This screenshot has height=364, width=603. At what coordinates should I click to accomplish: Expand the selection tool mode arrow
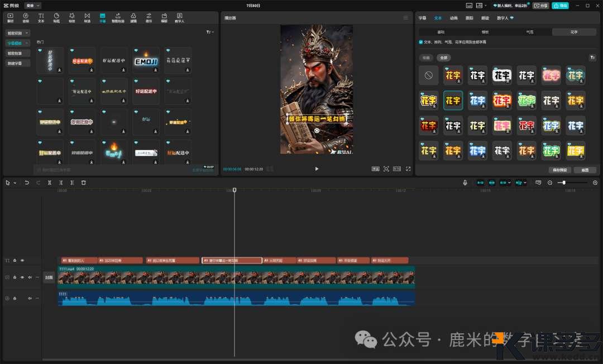tap(15, 183)
